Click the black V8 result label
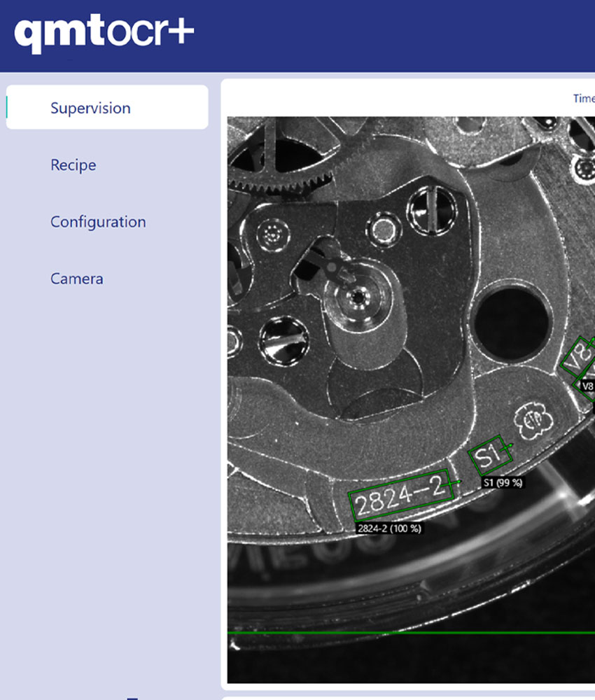The image size is (595, 700). tap(587, 386)
